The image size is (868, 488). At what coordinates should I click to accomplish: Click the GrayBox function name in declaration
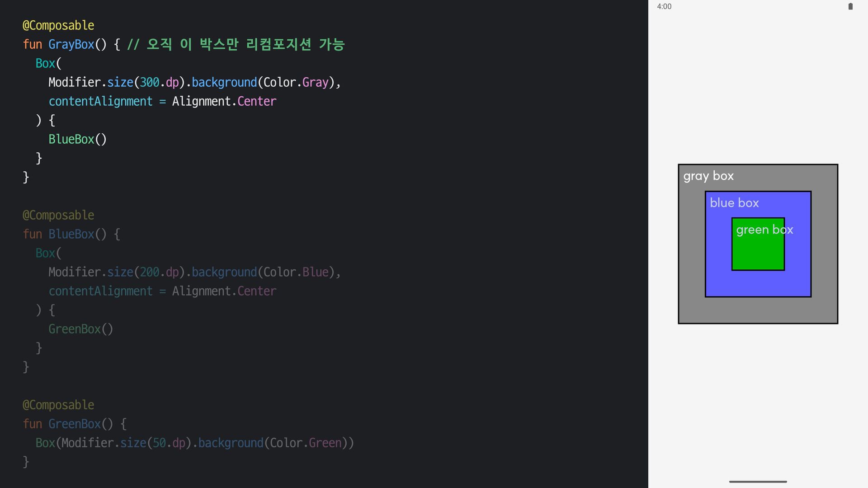71,44
